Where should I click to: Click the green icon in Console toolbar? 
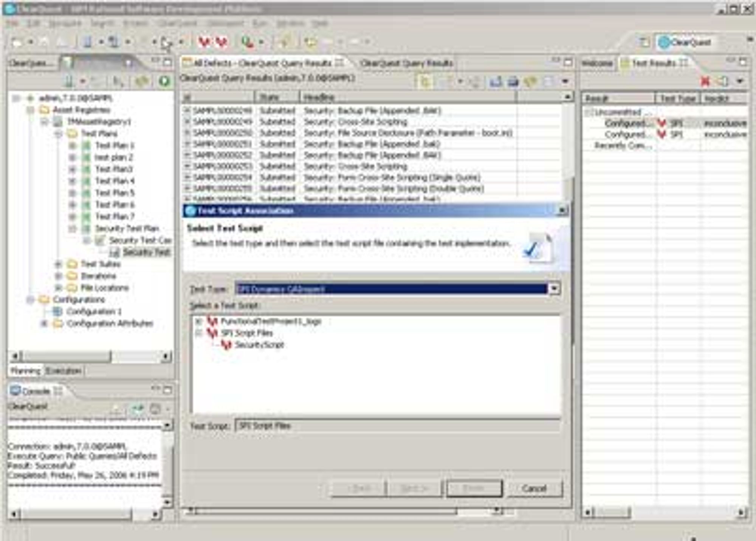[138, 409]
